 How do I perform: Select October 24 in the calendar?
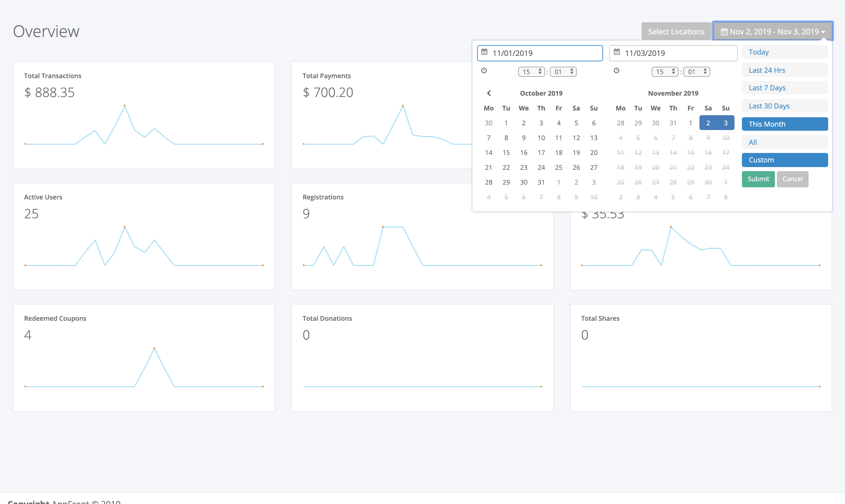(541, 167)
